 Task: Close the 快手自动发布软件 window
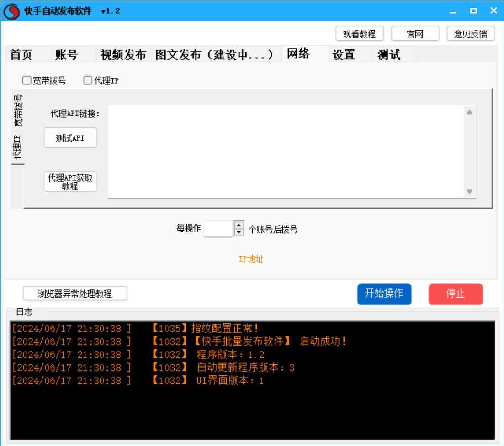coord(494,11)
